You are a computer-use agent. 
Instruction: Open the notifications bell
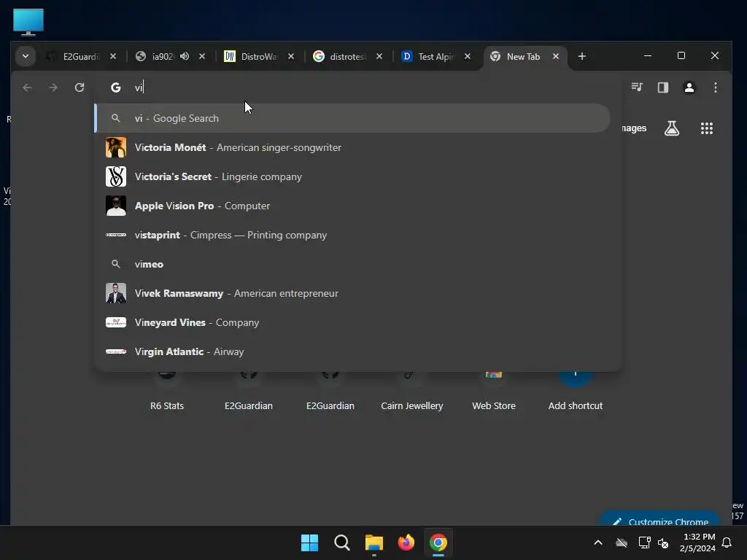point(727,542)
